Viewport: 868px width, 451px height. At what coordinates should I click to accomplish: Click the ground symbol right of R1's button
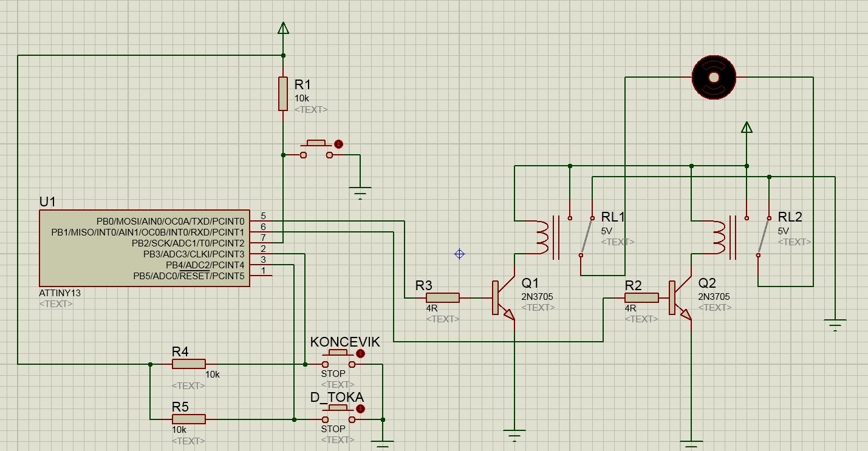tap(361, 194)
